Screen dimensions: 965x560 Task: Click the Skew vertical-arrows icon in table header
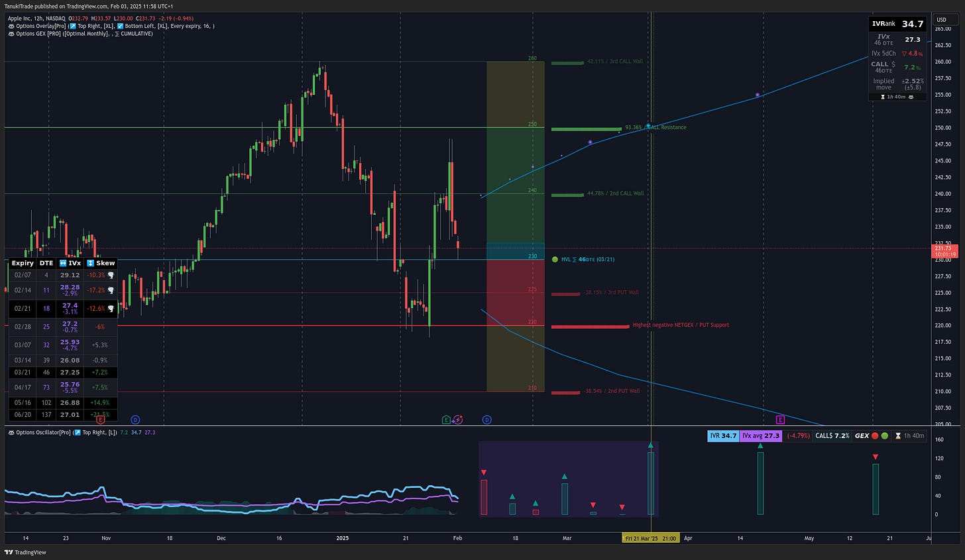(x=91, y=263)
